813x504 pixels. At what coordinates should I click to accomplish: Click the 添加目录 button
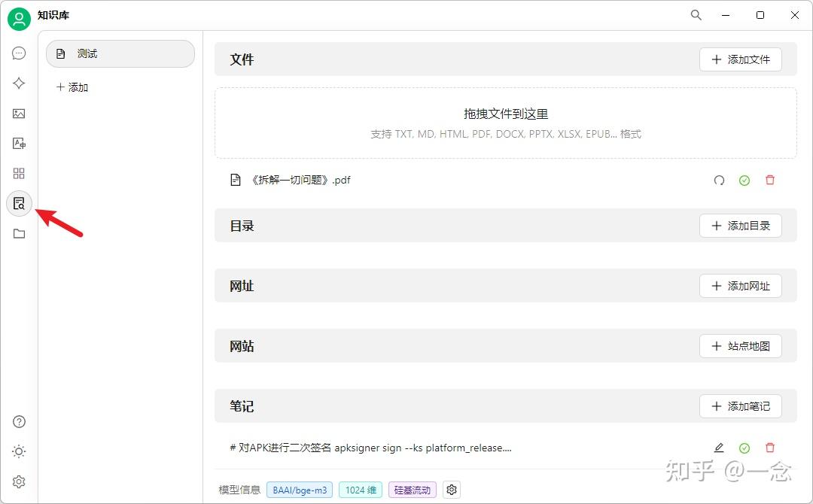click(x=741, y=226)
